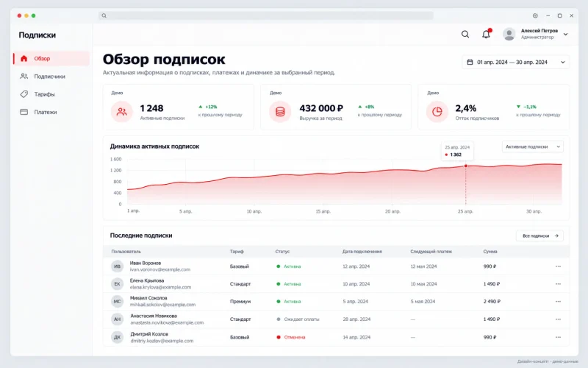
Task: Click the 2 490 ₽ amount
Action: click(x=492, y=302)
